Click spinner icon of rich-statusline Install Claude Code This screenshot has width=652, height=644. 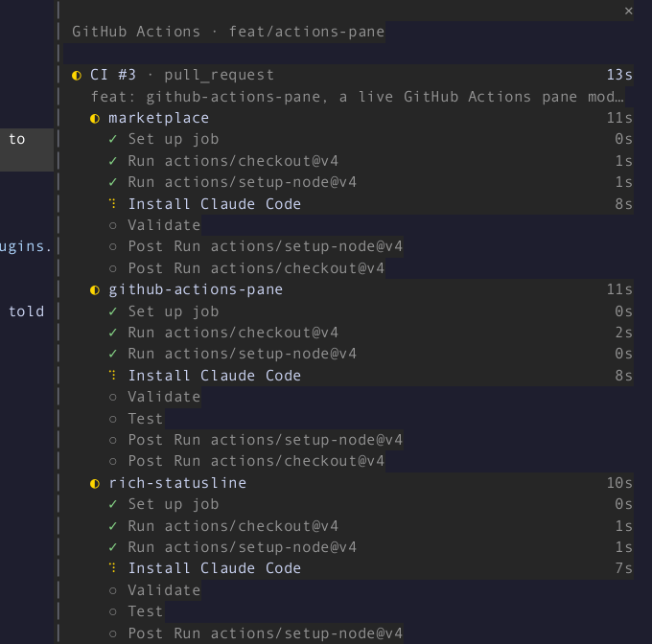(x=113, y=568)
